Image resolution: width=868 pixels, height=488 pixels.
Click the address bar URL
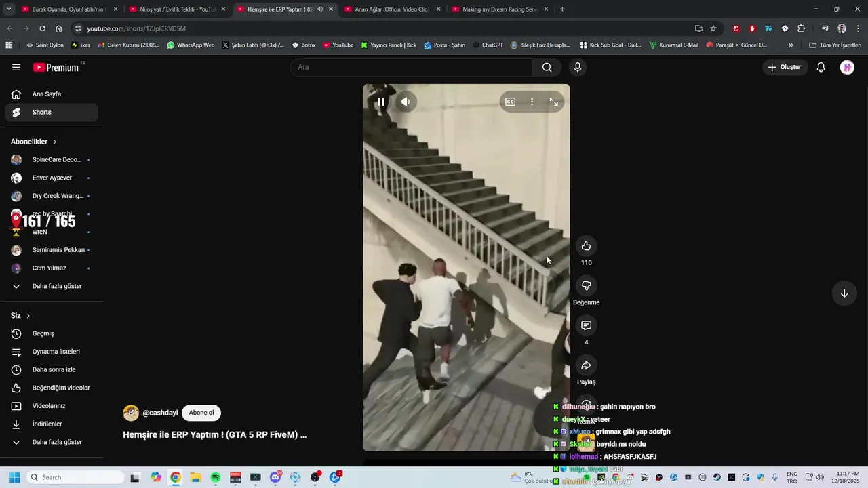pyautogui.click(x=136, y=28)
